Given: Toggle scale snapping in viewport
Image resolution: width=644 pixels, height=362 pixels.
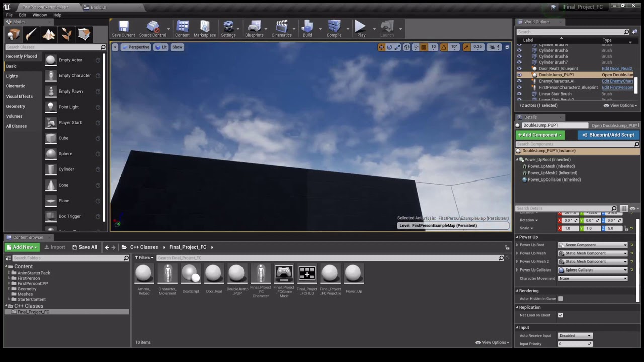Looking at the screenshot, I should [466, 47].
